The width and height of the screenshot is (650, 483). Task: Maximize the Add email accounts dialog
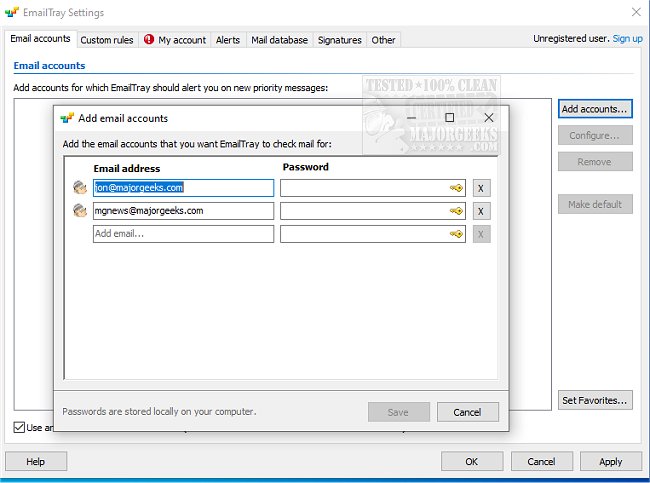point(449,118)
